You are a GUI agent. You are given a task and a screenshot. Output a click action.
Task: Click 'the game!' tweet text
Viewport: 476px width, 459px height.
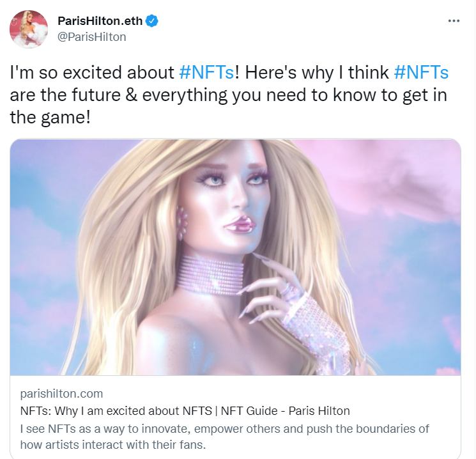coord(50,117)
